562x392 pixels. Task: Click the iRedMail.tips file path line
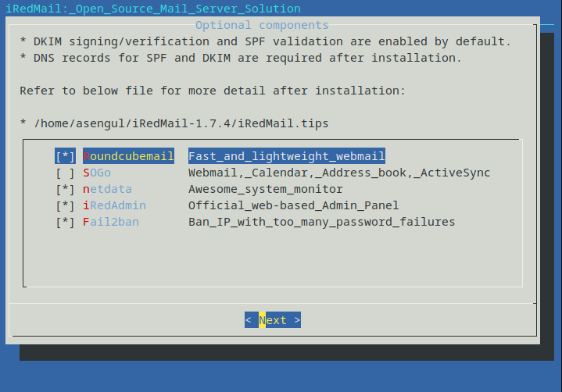174,123
